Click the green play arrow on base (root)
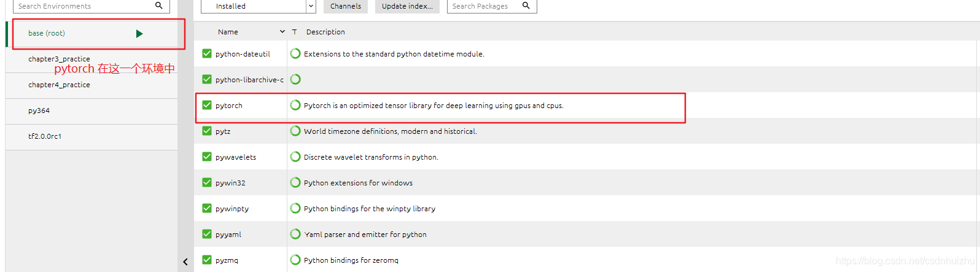 coord(139,34)
